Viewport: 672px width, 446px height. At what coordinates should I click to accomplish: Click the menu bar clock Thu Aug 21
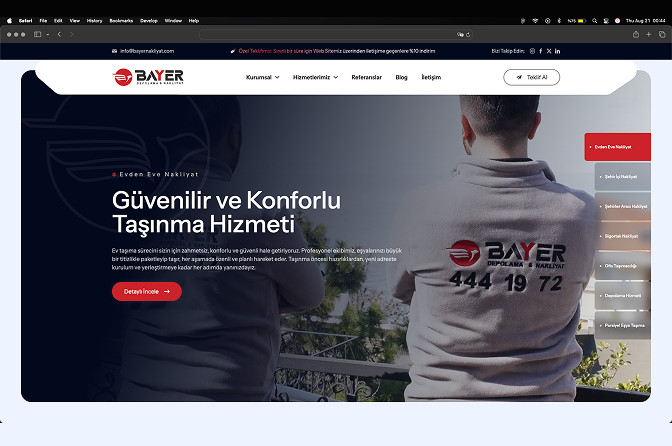click(x=645, y=21)
